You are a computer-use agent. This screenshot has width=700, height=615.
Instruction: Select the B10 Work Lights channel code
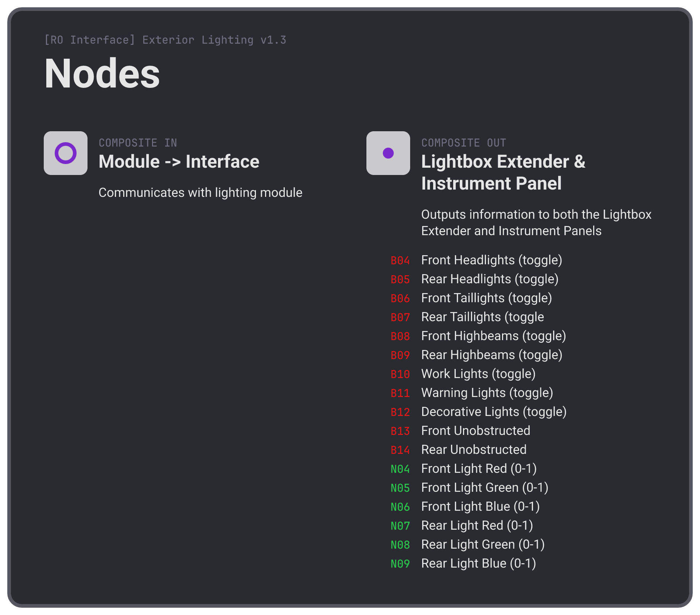pyautogui.click(x=400, y=374)
